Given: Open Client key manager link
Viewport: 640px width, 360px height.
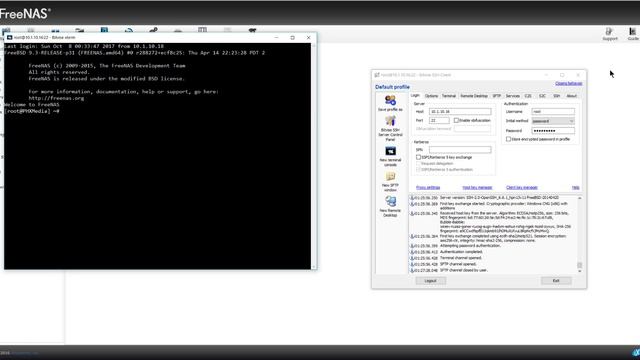Looking at the screenshot, I should click(x=522, y=187).
